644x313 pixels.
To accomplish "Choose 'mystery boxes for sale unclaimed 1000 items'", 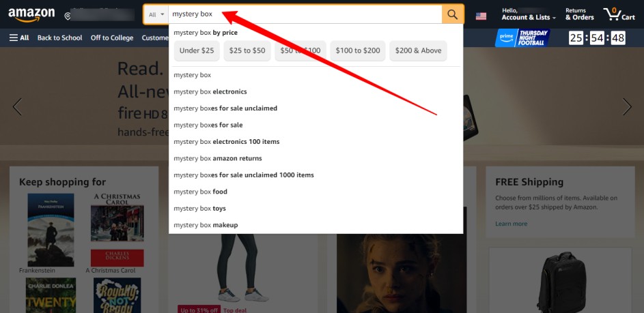I will (316, 175).
